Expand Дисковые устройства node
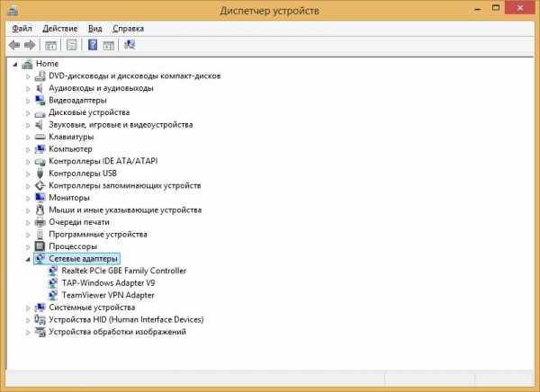 [28, 113]
